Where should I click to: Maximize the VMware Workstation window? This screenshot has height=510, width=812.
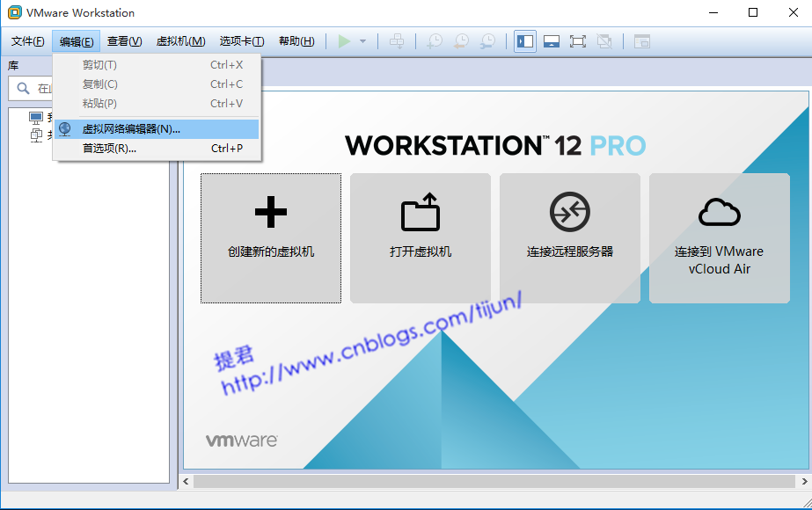click(753, 12)
